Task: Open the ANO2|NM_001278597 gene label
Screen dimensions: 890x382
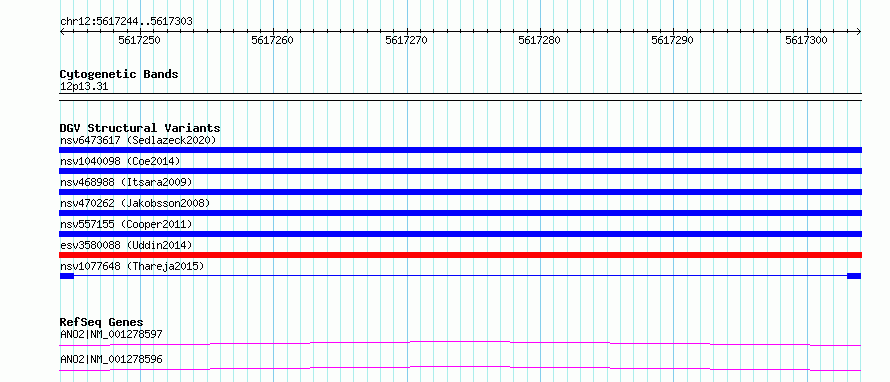Action: [x=111, y=334]
